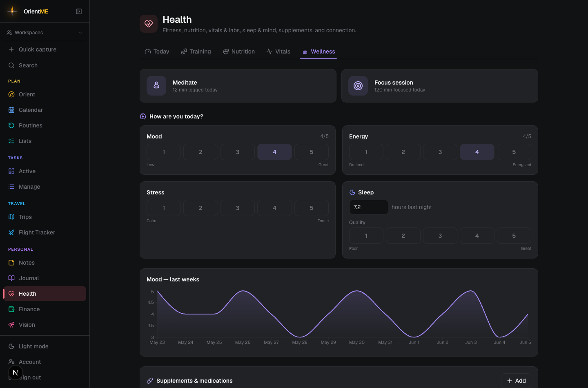Screen dimensions: 588x388
Task: Open the Nutrition tab
Action: [239, 51]
